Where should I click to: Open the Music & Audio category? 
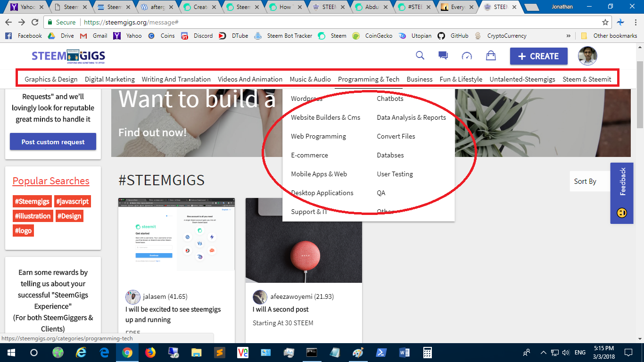[x=310, y=79]
